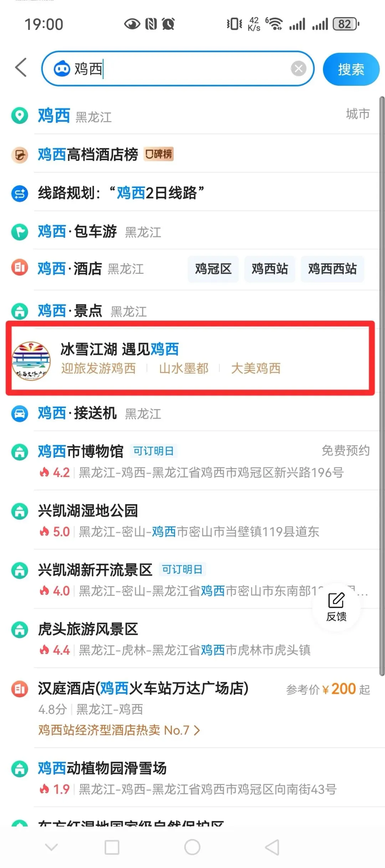
Task: Select the 鸡冠区 hotel area chip
Action: tap(213, 269)
